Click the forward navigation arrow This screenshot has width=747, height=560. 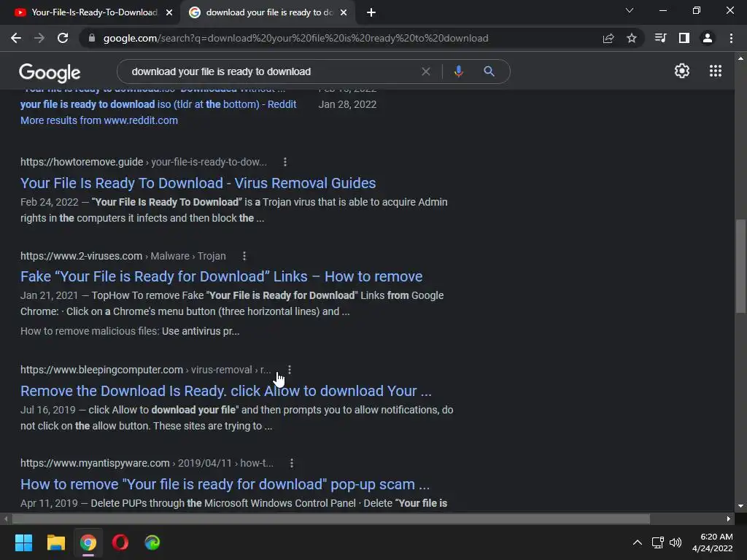(39, 38)
